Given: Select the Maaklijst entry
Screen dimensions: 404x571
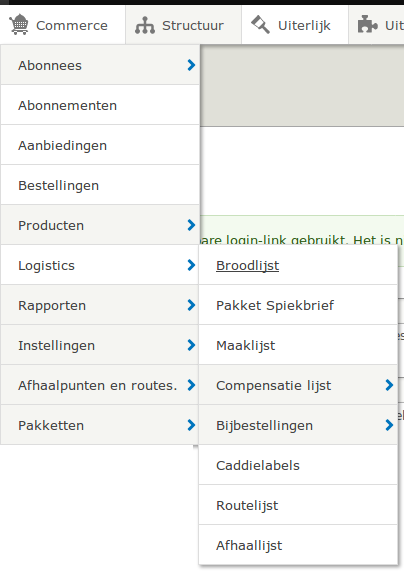Looking at the screenshot, I should tap(298, 345).
